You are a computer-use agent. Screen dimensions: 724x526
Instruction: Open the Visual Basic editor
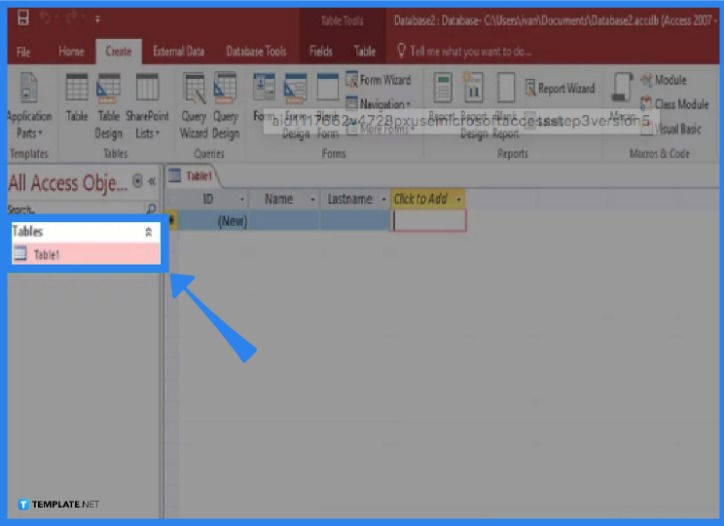click(x=671, y=128)
